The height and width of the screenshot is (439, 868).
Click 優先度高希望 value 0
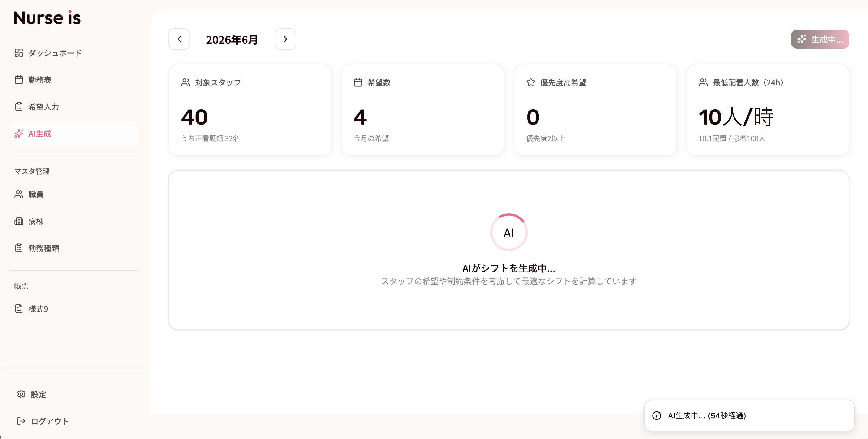click(533, 117)
